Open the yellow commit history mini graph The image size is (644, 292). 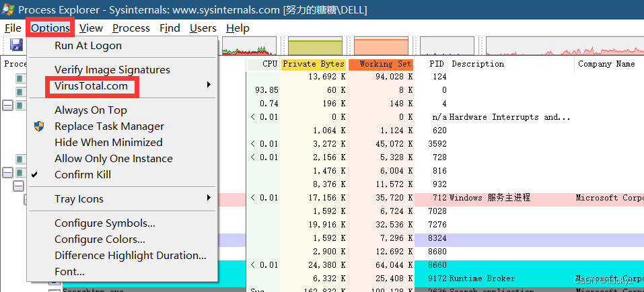(315, 46)
